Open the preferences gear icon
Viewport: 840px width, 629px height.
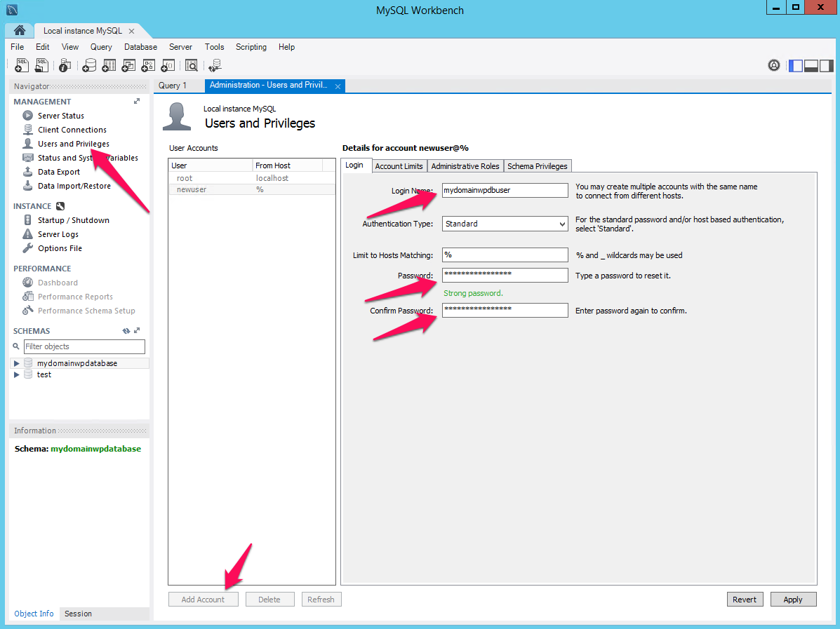coord(774,65)
